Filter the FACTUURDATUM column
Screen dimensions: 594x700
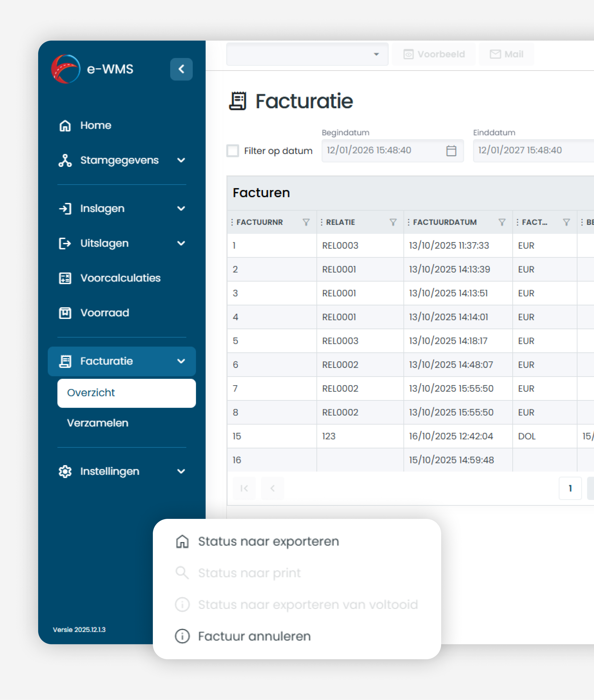tap(502, 222)
